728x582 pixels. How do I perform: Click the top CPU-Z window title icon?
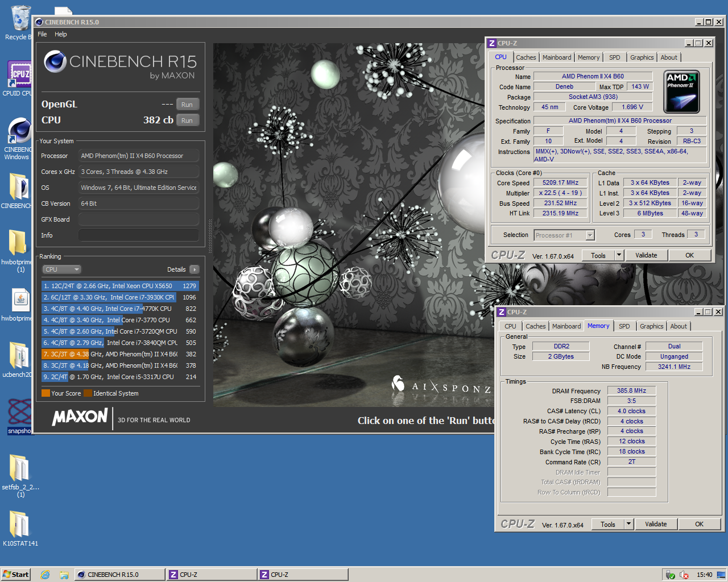(492, 43)
